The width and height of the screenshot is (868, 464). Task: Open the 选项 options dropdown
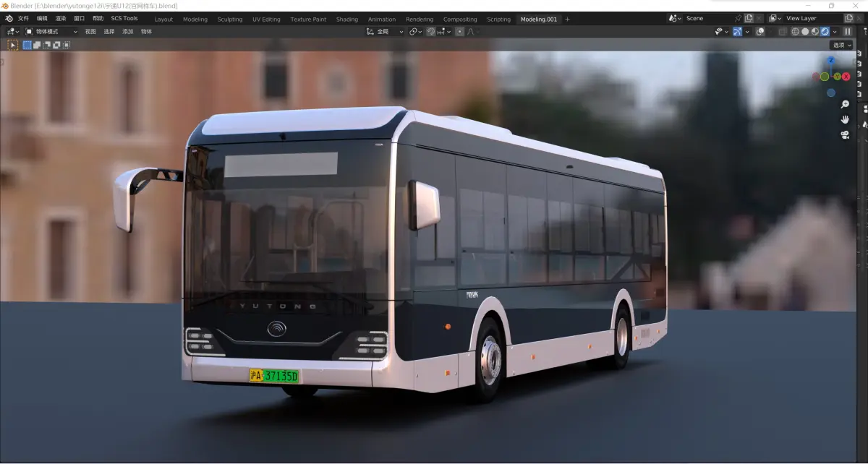coord(841,45)
